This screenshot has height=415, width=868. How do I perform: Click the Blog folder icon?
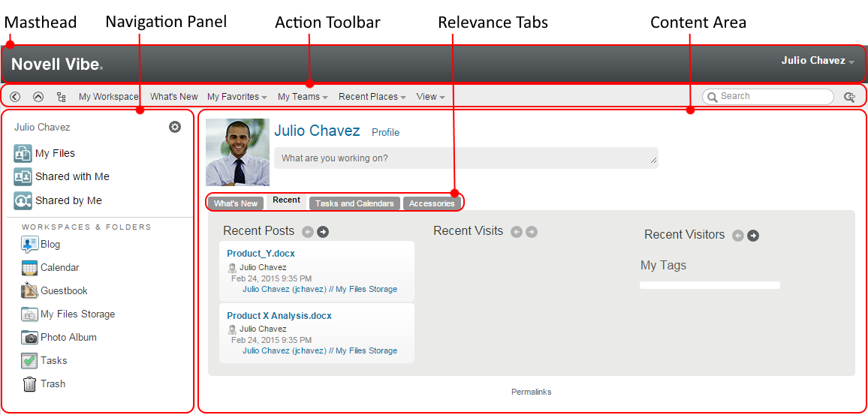point(29,244)
